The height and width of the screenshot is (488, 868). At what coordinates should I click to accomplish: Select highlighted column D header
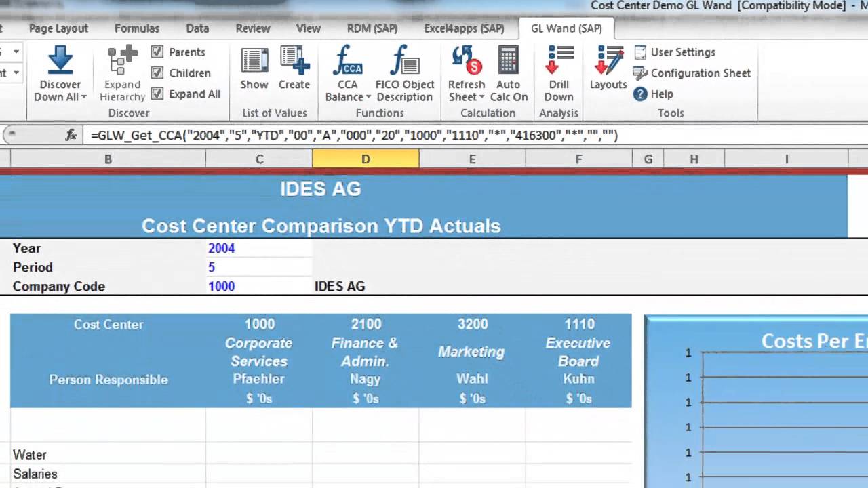366,159
